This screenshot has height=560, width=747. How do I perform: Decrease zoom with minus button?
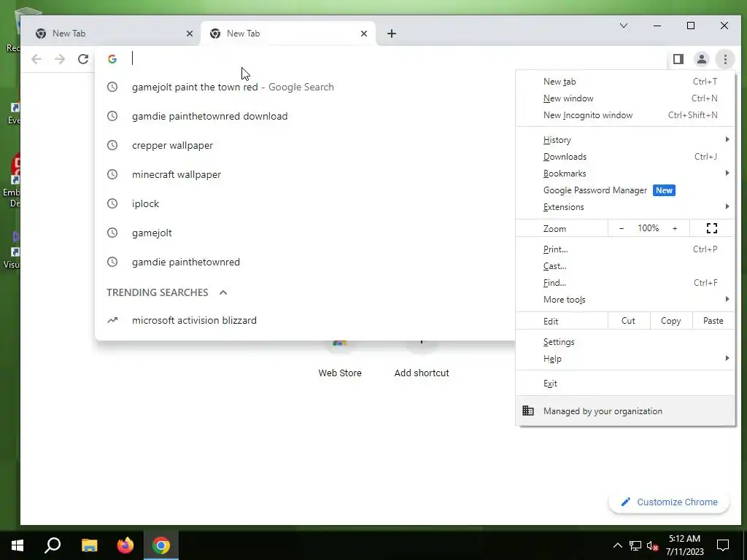click(x=622, y=228)
